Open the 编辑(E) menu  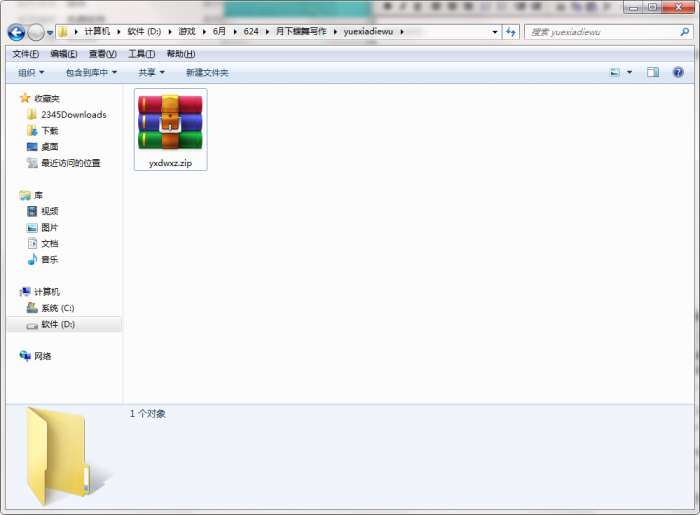point(64,54)
